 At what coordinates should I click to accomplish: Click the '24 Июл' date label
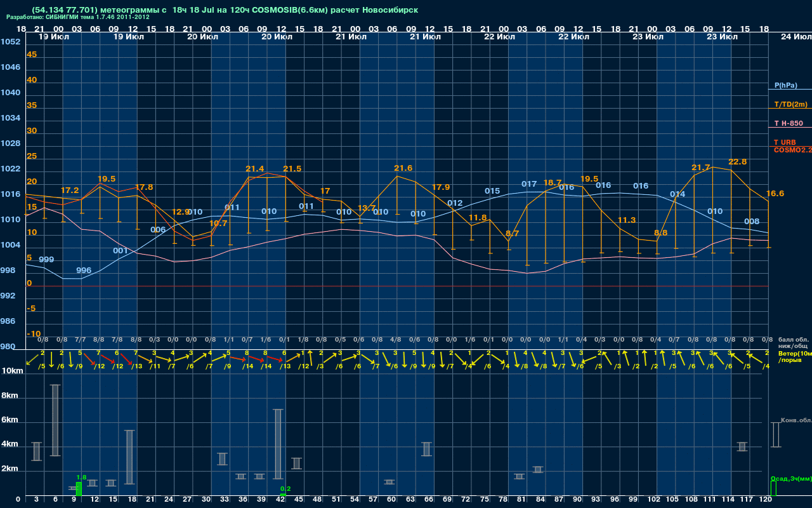[796, 37]
